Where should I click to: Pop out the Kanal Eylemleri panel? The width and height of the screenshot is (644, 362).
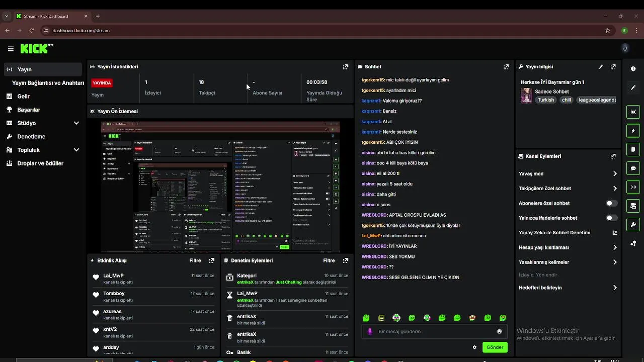coord(613,156)
